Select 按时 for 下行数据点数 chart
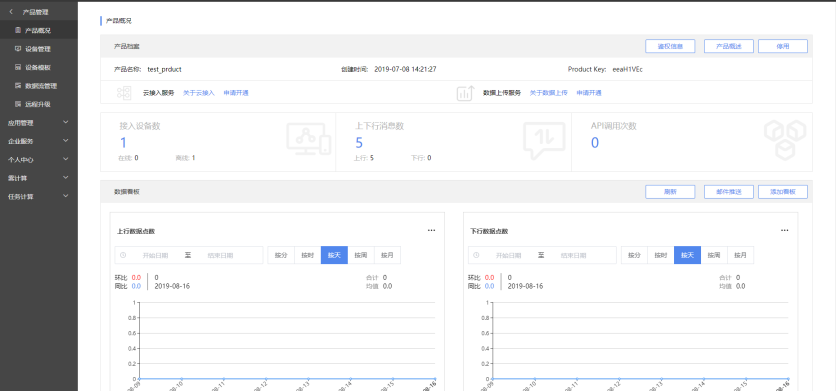 click(x=661, y=255)
